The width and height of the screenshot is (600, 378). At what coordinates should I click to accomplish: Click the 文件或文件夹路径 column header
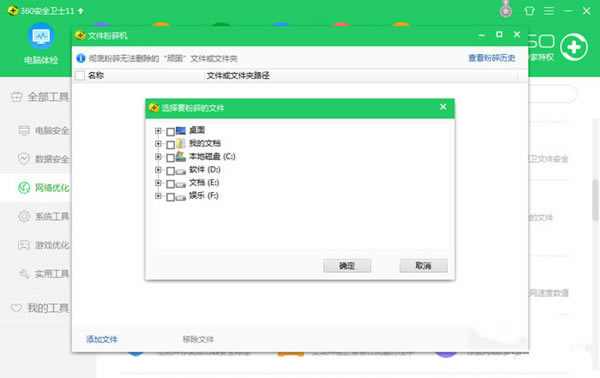(x=238, y=75)
